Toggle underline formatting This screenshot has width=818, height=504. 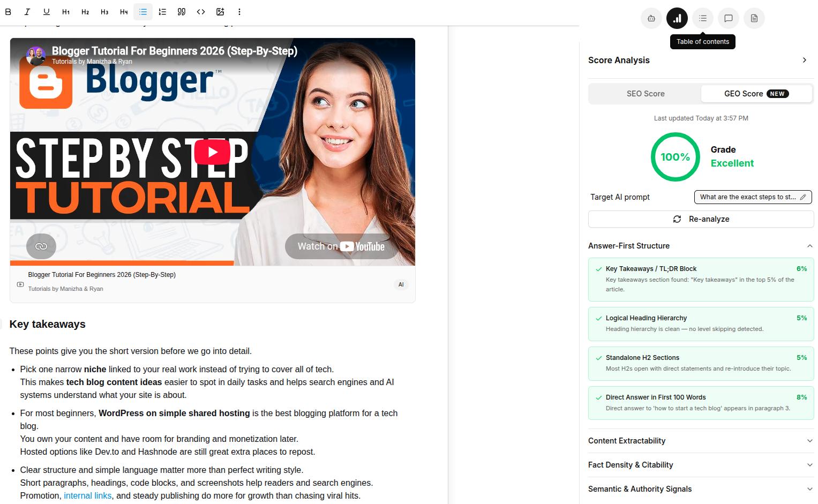click(x=47, y=12)
